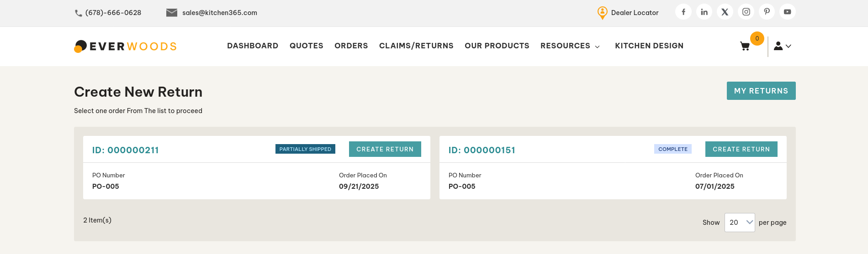Open the LinkedIn social icon
Screen dimensions: 868x254
[x=704, y=12]
